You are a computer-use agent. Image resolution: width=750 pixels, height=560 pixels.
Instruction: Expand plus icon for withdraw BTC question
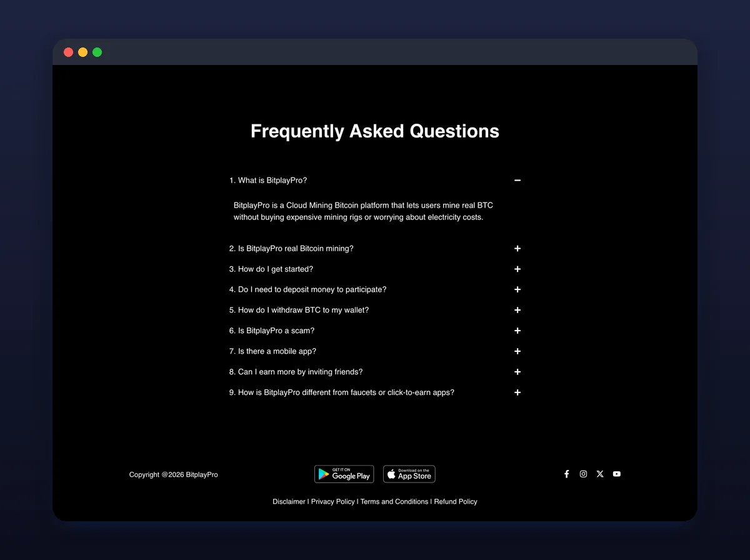click(x=517, y=311)
